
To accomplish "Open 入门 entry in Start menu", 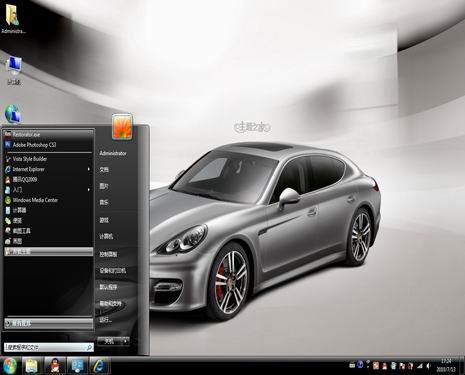I will click(48, 190).
